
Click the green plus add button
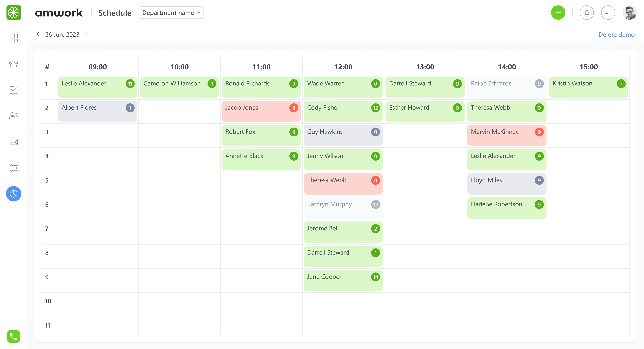click(558, 13)
